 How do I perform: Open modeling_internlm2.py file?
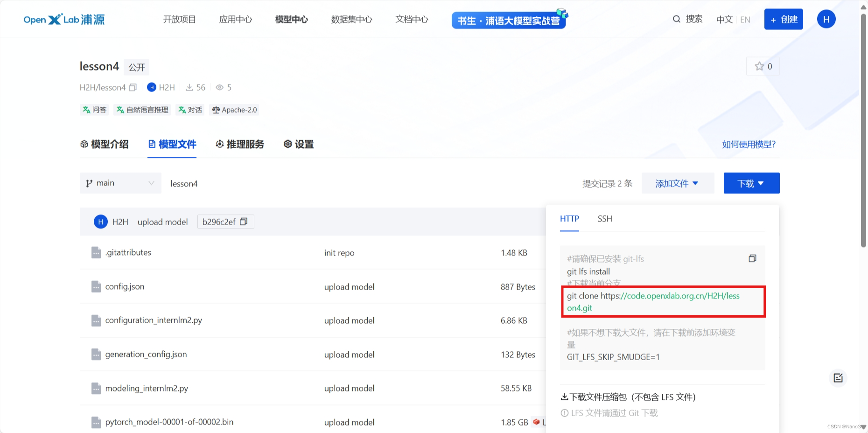click(x=147, y=388)
